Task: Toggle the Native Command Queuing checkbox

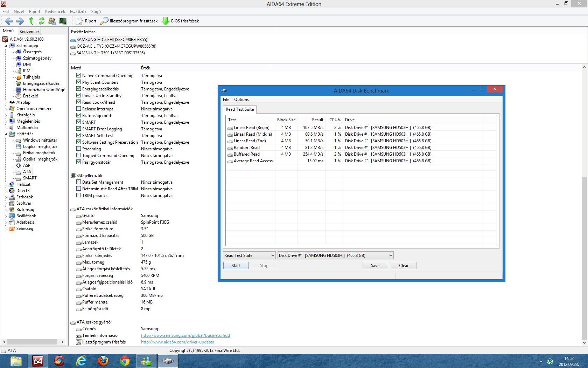Action: (78, 75)
